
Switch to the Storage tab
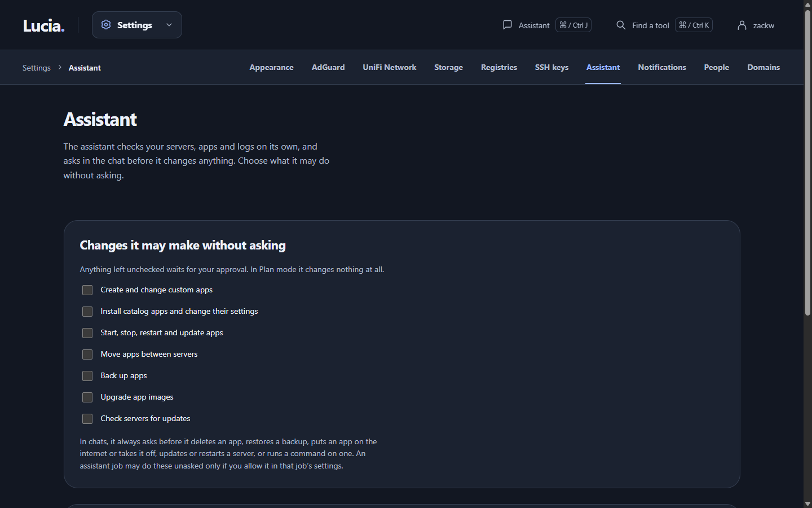point(448,67)
